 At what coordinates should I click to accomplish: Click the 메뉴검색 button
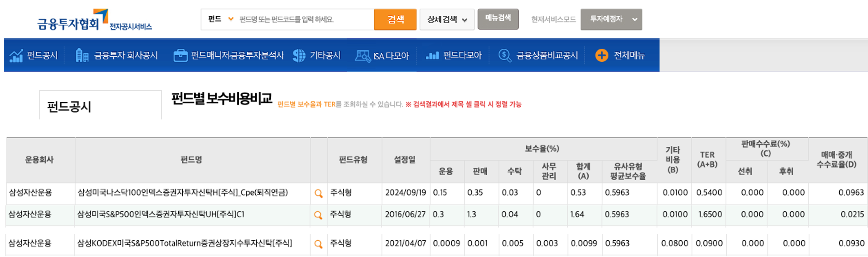coord(498,19)
